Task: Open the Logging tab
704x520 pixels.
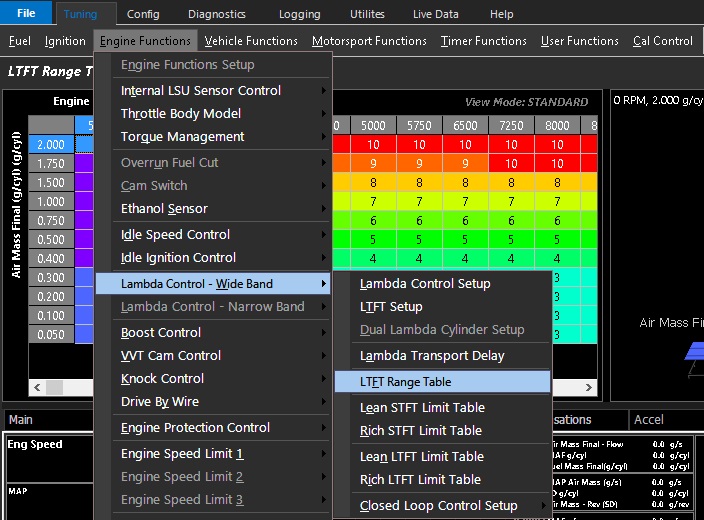Action: click(299, 14)
